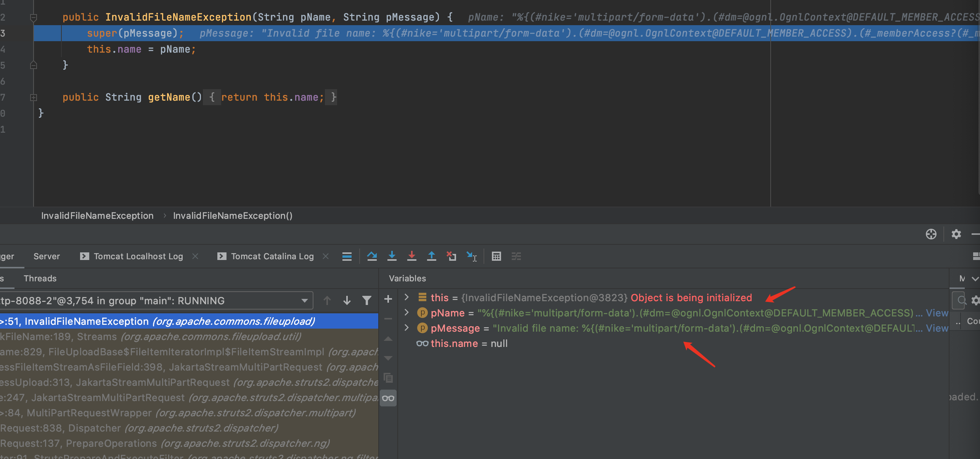Click 'return this.name;' in getName method

pyautogui.click(x=272, y=97)
